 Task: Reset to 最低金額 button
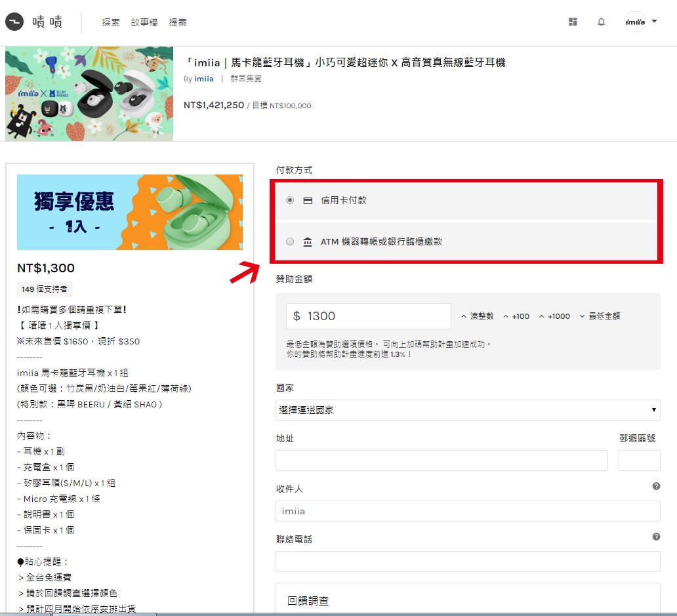coord(600,316)
